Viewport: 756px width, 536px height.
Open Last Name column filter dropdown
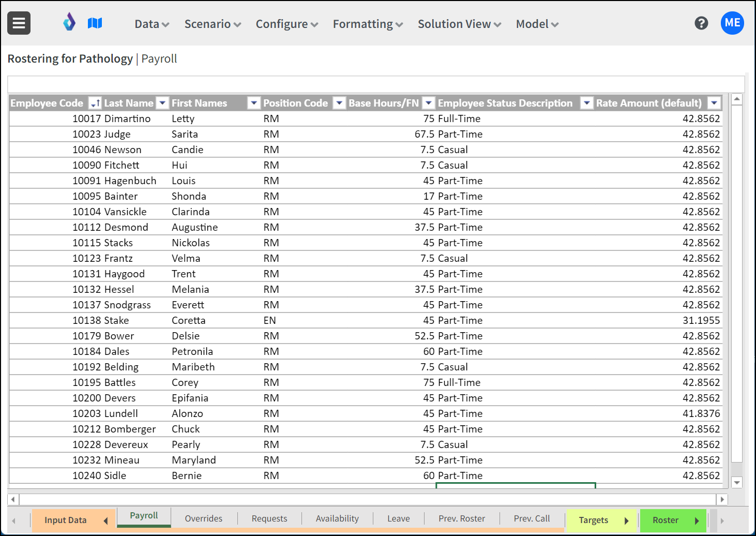click(x=162, y=103)
